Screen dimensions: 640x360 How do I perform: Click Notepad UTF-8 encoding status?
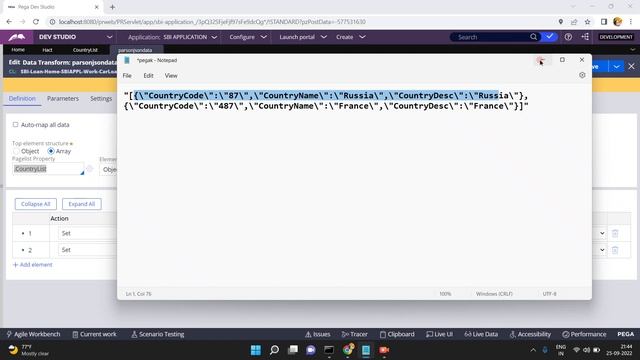coord(549,294)
